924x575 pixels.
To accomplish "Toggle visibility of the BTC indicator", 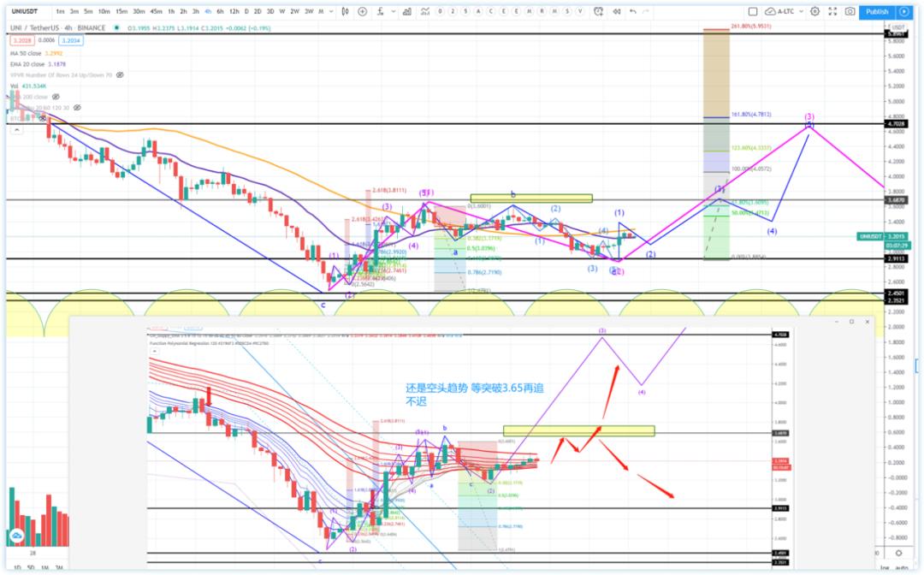I will tap(43, 118).
